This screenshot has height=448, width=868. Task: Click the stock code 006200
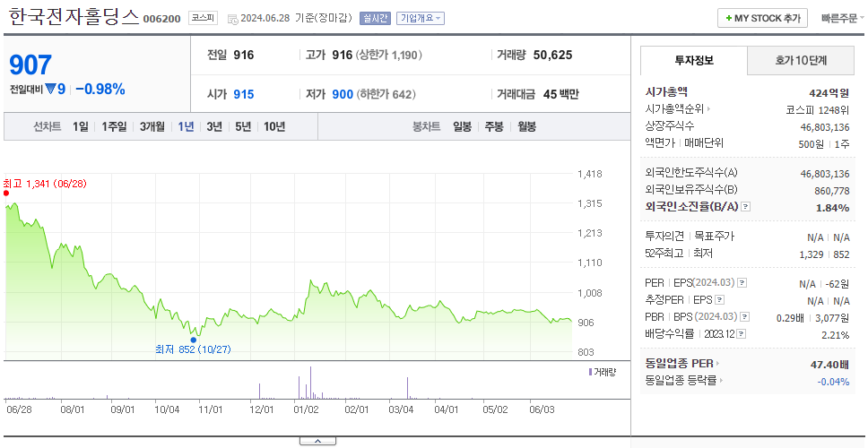pyautogui.click(x=161, y=19)
